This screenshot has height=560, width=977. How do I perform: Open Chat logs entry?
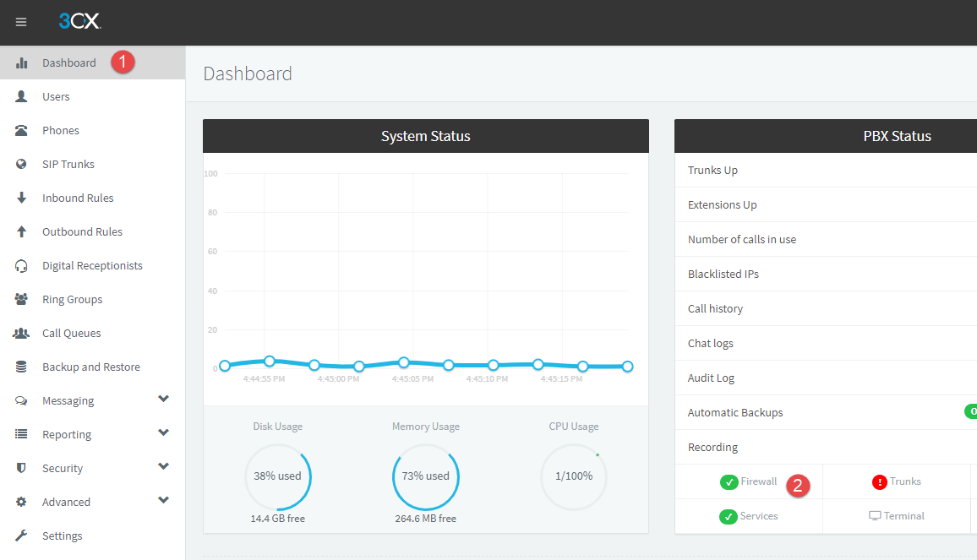(x=826, y=343)
